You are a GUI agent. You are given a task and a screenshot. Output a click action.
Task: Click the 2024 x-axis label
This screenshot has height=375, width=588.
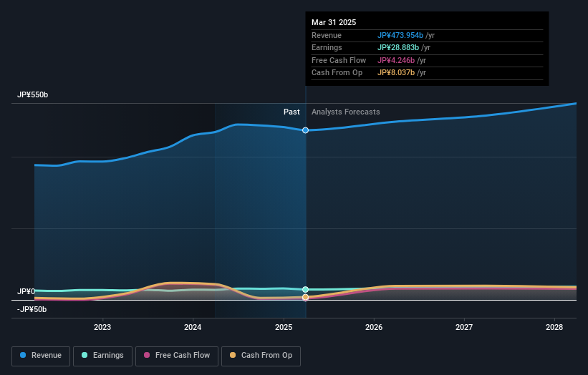(x=193, y=327)
